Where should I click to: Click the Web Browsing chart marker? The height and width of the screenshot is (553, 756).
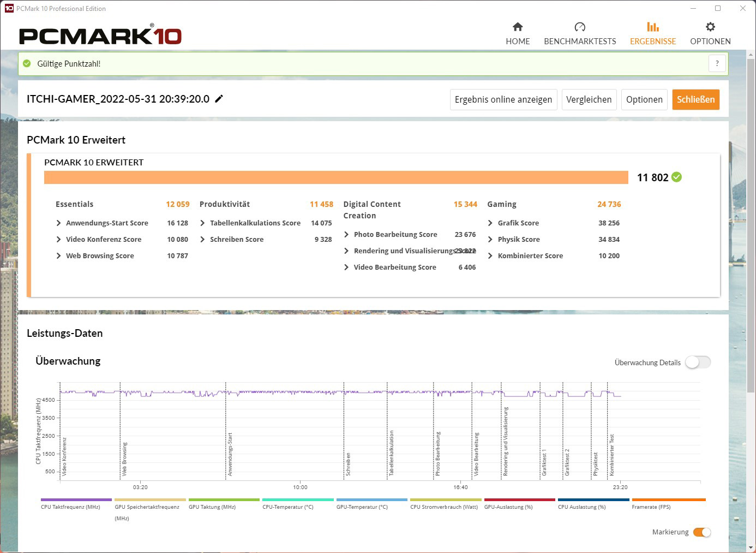(124, 459)
